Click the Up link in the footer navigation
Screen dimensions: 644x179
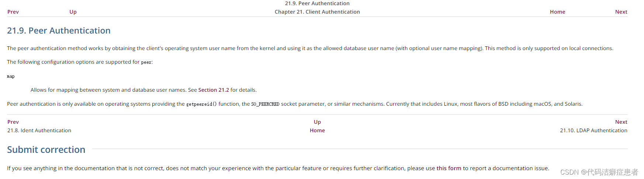click(317, 122)
